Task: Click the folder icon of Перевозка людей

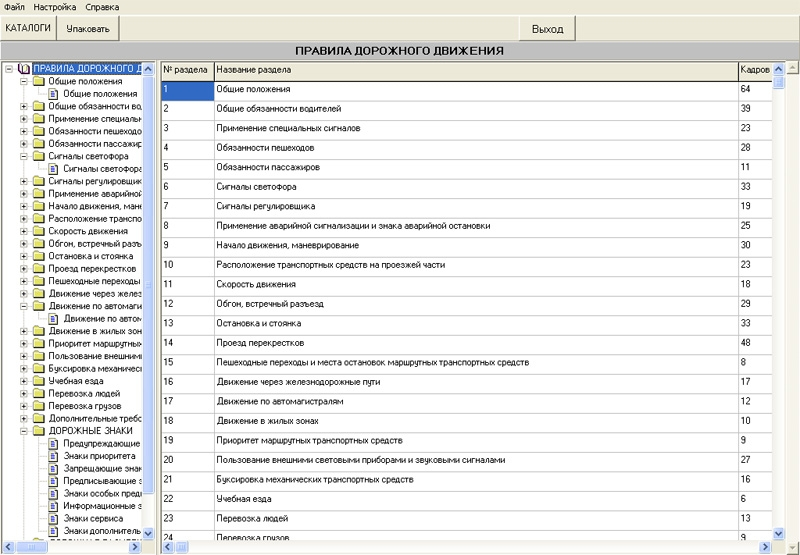Action: (39, 394)
